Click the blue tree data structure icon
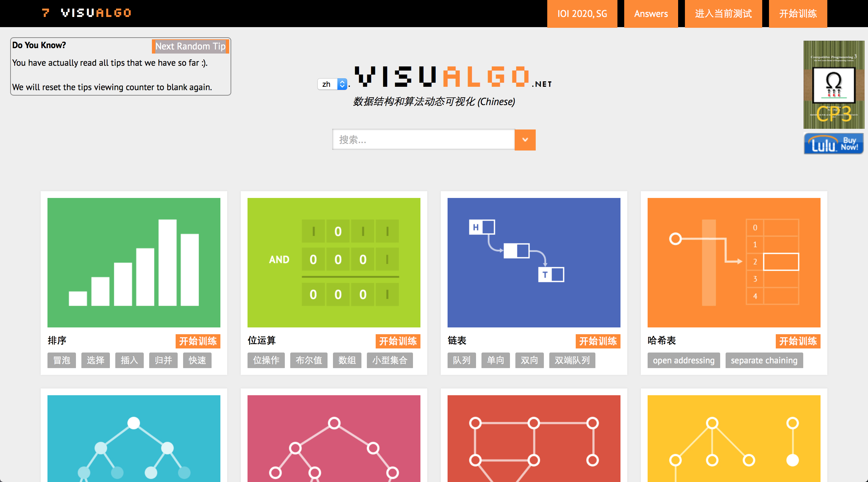868x482 pixels. pyautogui.click(x=134, y=436)
